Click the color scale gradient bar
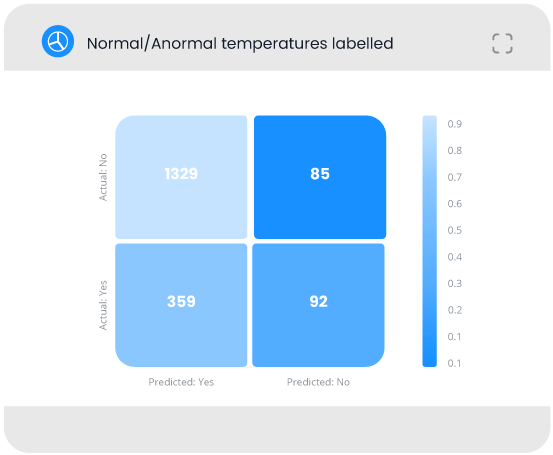 (x=430, y=241)
